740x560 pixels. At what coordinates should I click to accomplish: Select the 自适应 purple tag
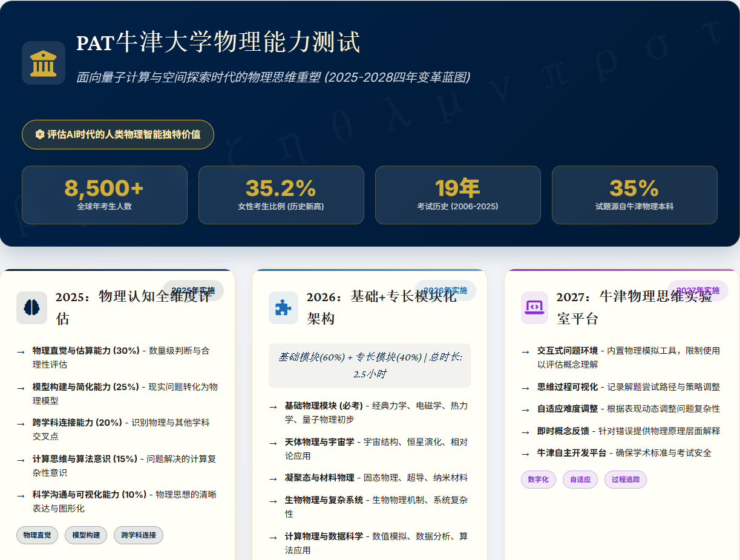pos(580,480)
